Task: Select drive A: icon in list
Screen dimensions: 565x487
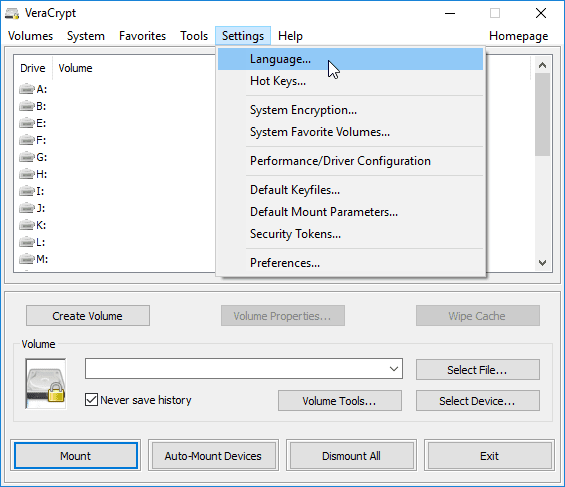Action: [x=27, y=89]
